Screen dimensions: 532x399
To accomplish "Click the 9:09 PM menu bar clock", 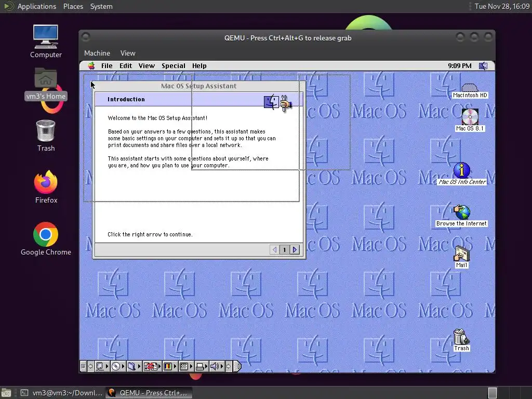I will coord(459,66).
